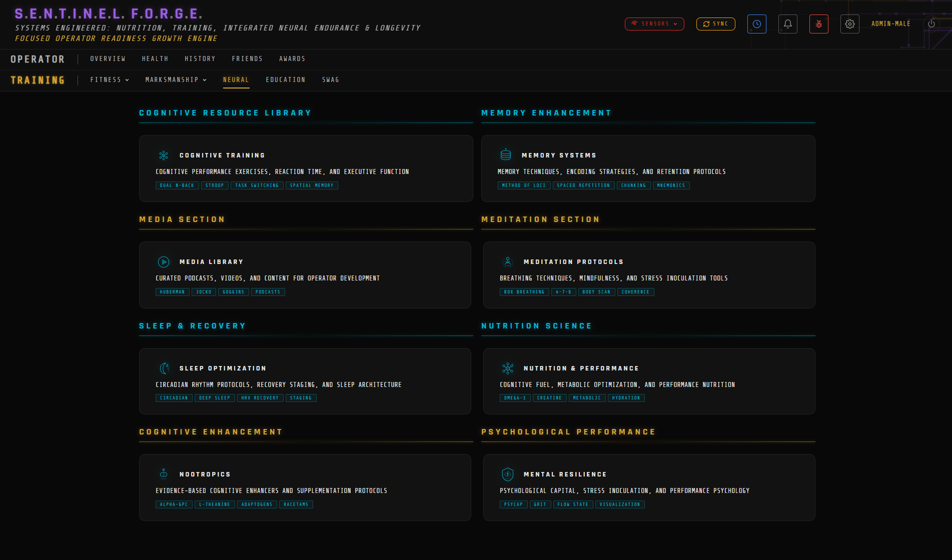Image resolution: width=952 pixels, height=560 pixels.
Task: Click the red bug debug icon
Action: point(818,23)
